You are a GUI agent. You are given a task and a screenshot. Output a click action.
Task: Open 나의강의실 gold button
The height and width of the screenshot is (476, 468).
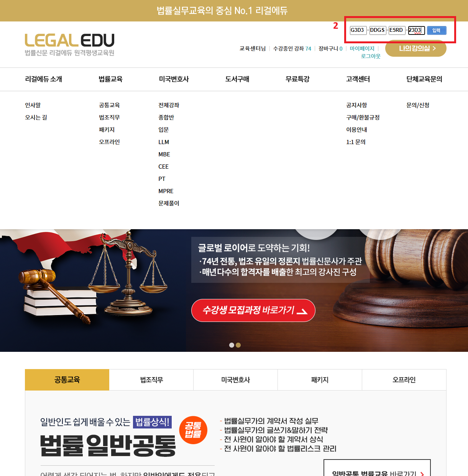tap(416, 48)
